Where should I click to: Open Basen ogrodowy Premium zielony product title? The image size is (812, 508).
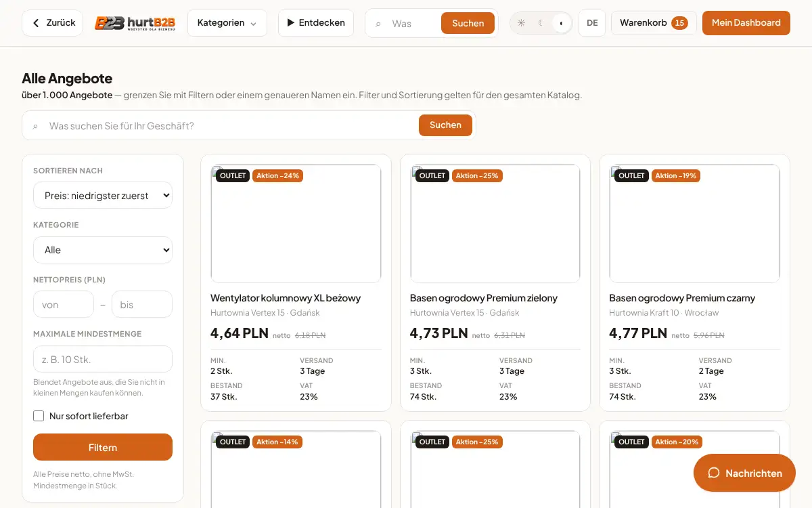point(484,298)
